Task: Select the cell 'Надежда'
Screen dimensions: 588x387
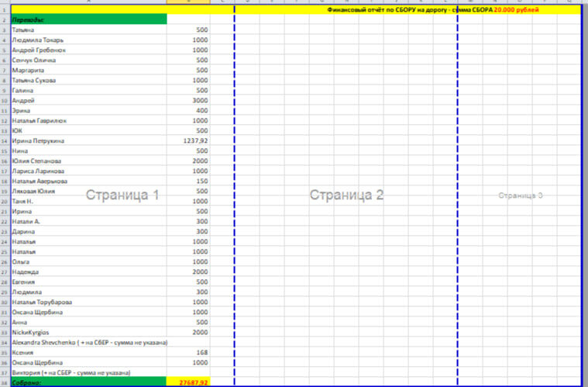Action: tap(89, 271)
